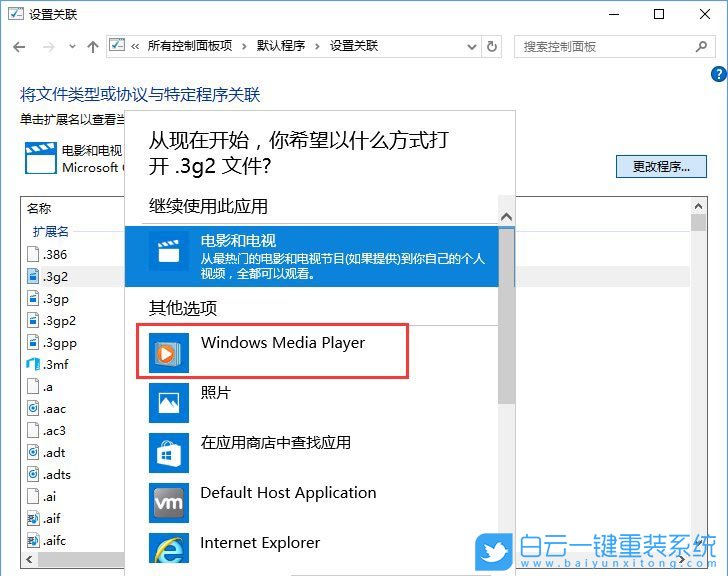Click the .adt file icon
The height and width of the screenshot is (576, 728).
32,452
